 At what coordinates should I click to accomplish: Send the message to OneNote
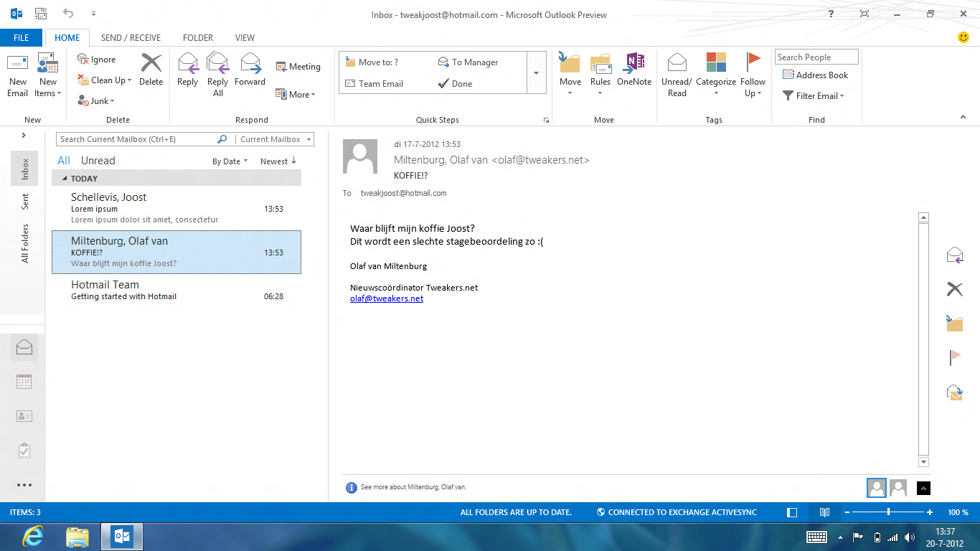[634, 70]
